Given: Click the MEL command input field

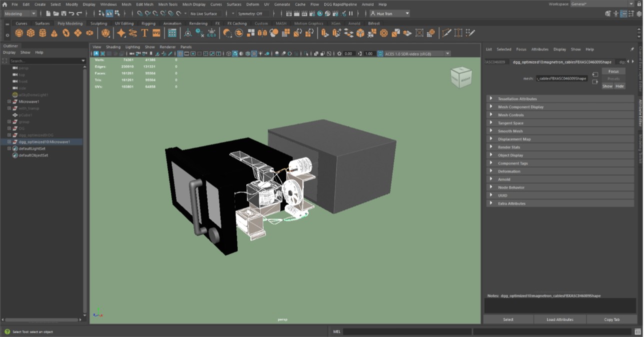Looking at the screenshot, I should [x=407, y=331].
